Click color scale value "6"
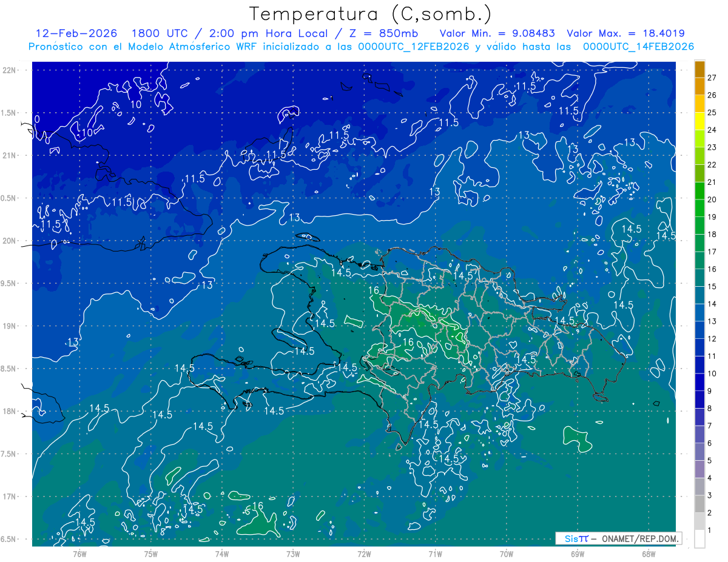The width and height of the screenshot is (728, 562). point(710,443)
